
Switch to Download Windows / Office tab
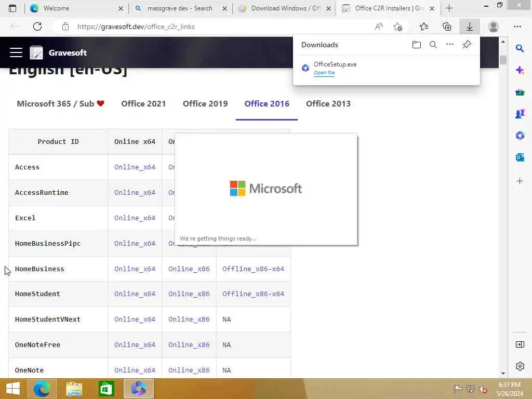tap(284, 8)
